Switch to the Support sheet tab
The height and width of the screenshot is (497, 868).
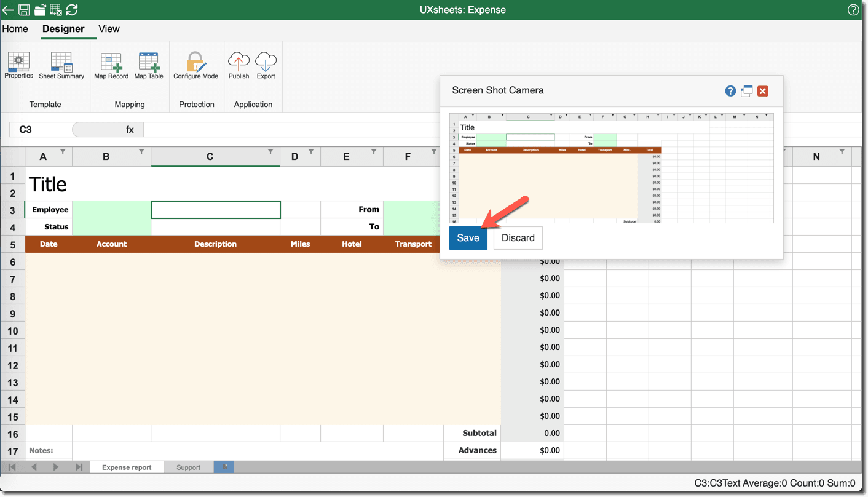[188, 467]
